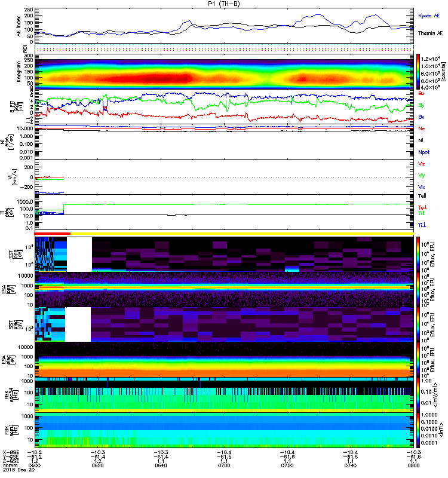Click the 0700 time tick label

pos(224,465)
